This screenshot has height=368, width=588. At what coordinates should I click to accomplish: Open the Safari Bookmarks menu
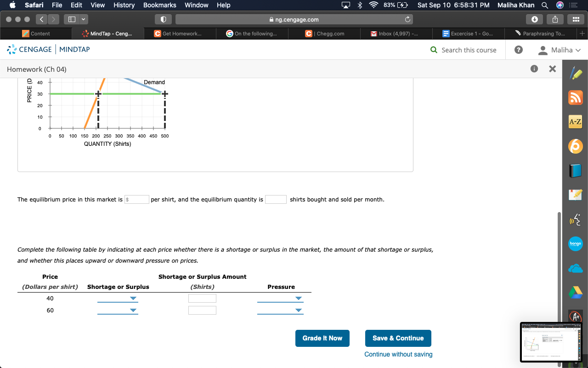[159, 5]
